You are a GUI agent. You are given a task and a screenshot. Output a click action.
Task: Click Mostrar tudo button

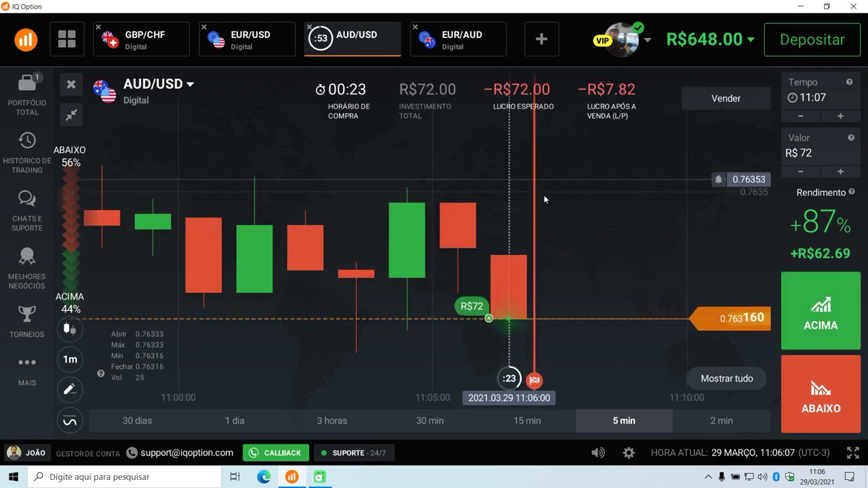(x=727, y=378)
